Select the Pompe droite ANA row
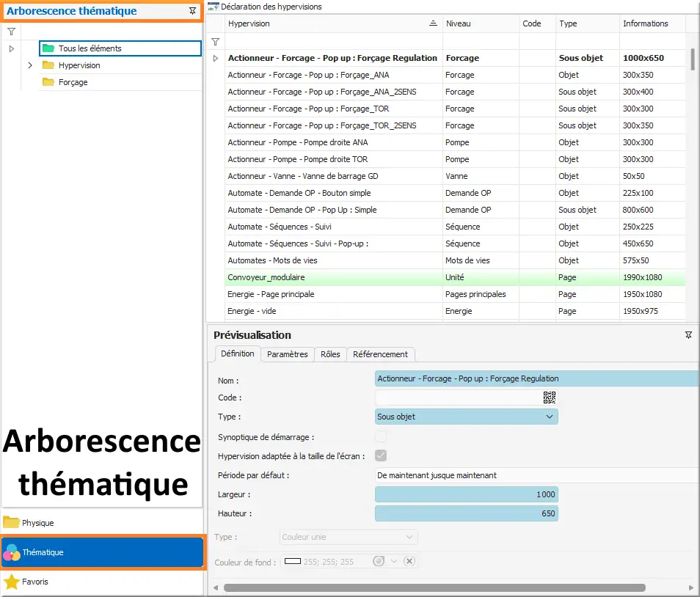The width and height of the screenshot is (700, 597). pyautogui.click(x=456, y=142)
